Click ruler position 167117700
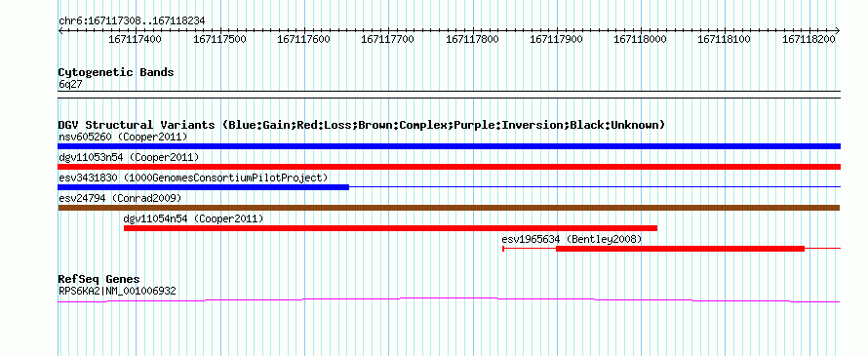868x356 pixels. [x=387, y=39]
